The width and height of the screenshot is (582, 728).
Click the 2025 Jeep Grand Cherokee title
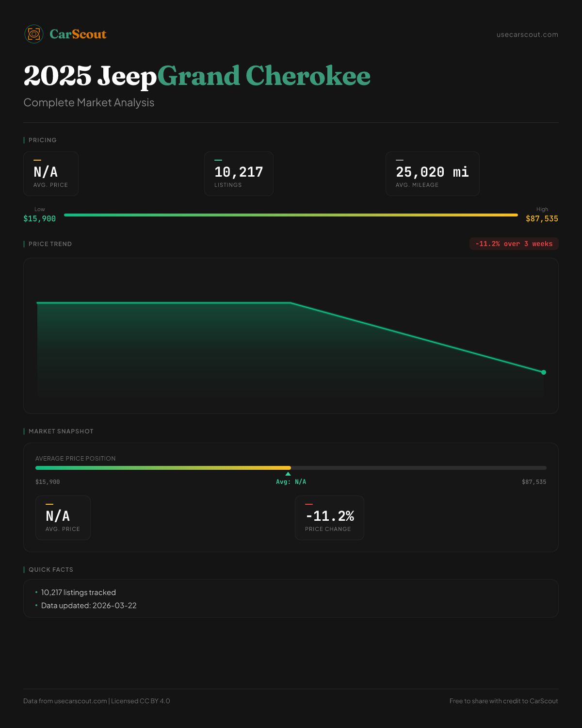pyautogui.click(x=197, y=76)
